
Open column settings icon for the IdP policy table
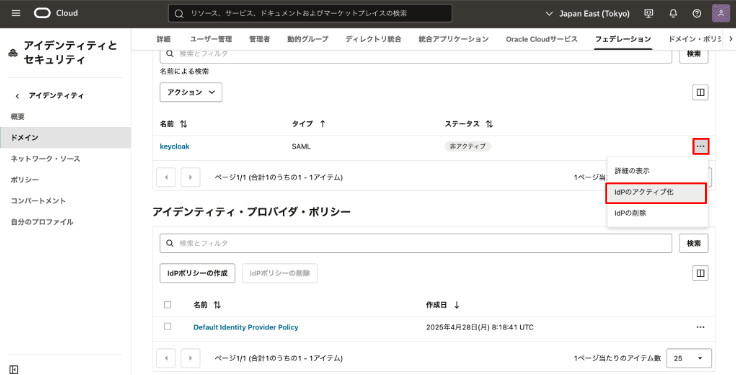(x=700, y=273)
